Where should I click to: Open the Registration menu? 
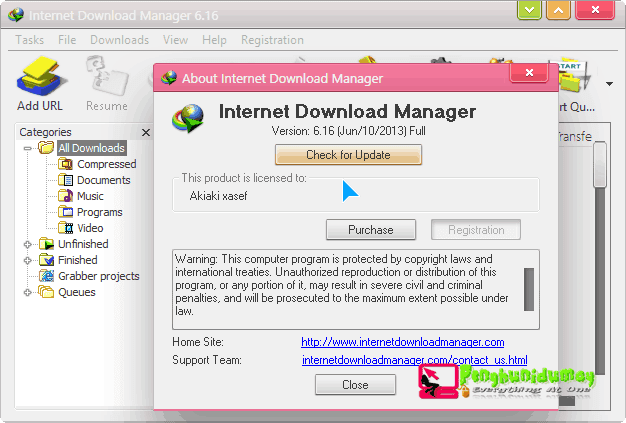pos(272,40)
